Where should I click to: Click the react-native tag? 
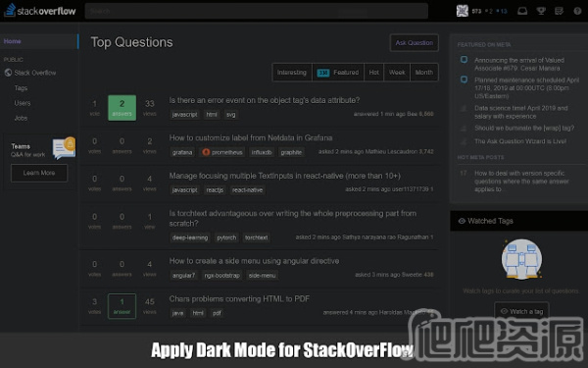coord(247,190)
